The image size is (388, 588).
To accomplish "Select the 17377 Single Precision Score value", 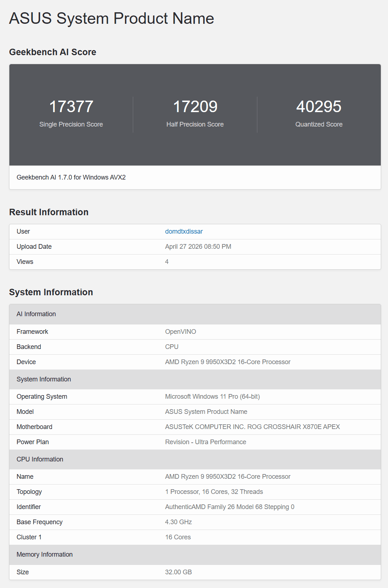I will (x=71, y=107).
